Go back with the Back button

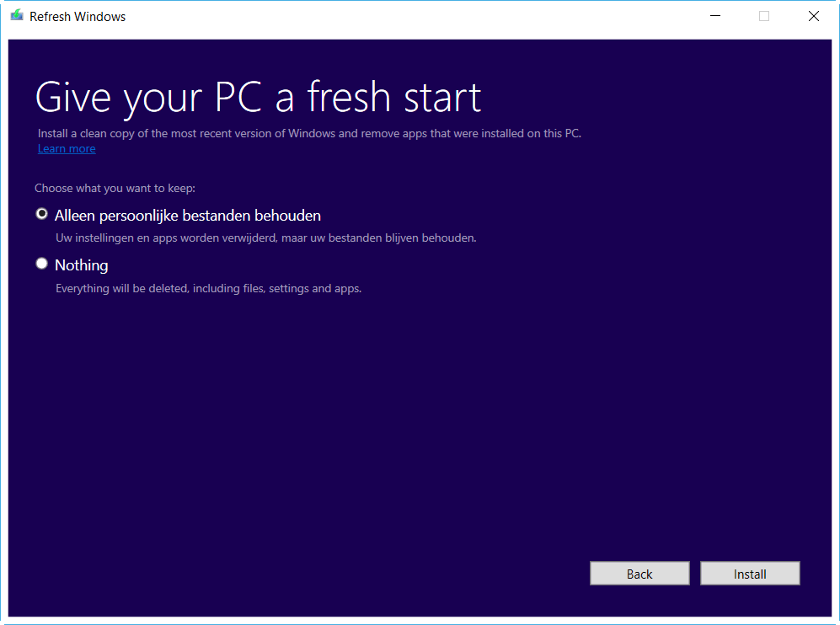tap(639, 574)
